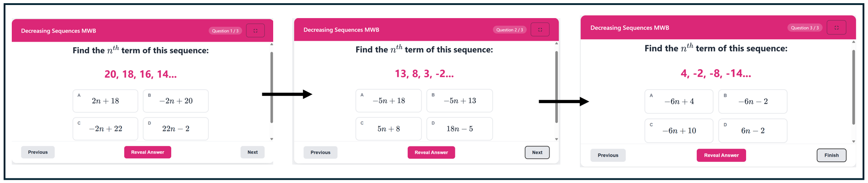The width and height of the screenshot is (868, 183).
Task: Click Previous on the Question 3 panel
Action: (x=608, y=155)
